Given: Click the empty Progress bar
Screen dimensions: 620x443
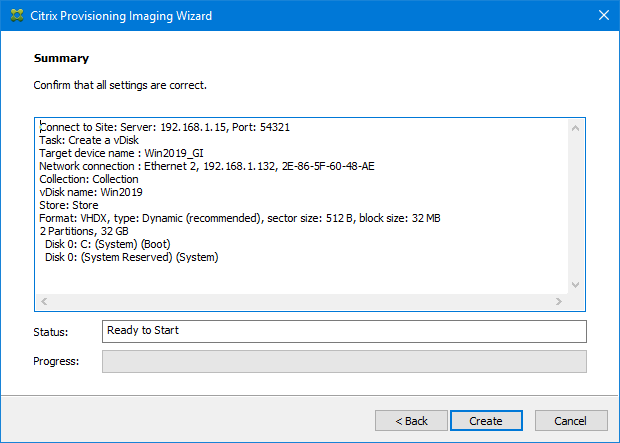Looking at the screenshot, I should 344,361.
